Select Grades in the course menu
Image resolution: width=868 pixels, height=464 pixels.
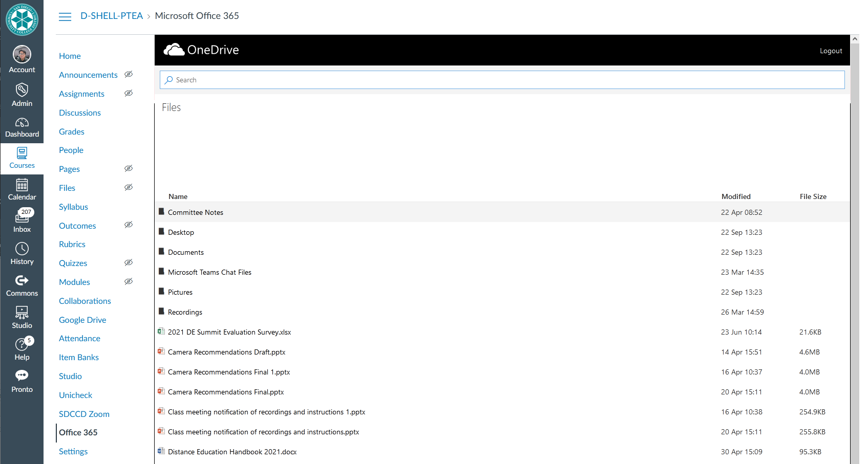[72, 131]
